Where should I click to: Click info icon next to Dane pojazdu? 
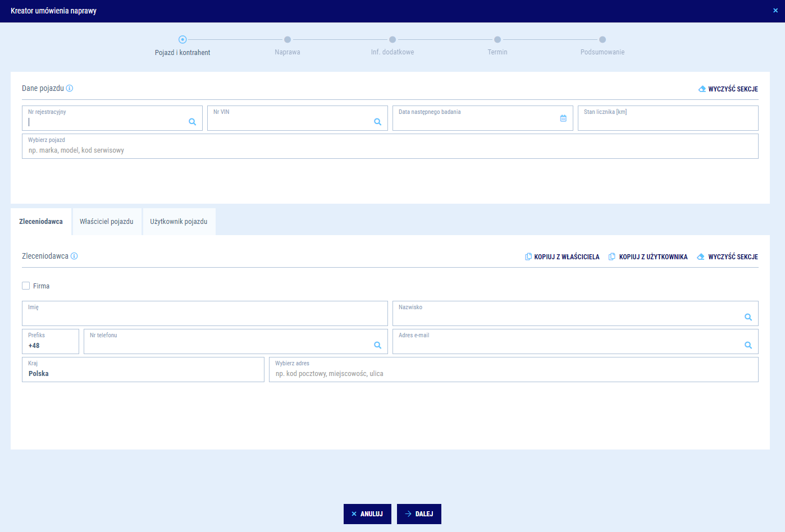pos(70,88)
